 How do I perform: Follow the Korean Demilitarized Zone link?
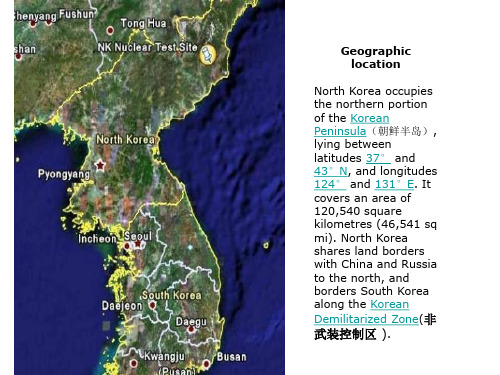[366, 311]
